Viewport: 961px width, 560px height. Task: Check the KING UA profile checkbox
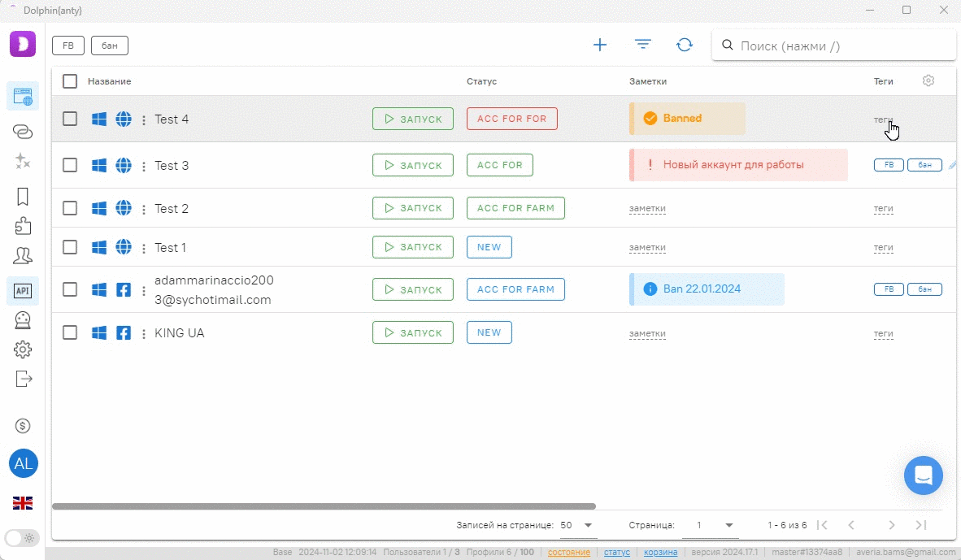tap(70, 332)
